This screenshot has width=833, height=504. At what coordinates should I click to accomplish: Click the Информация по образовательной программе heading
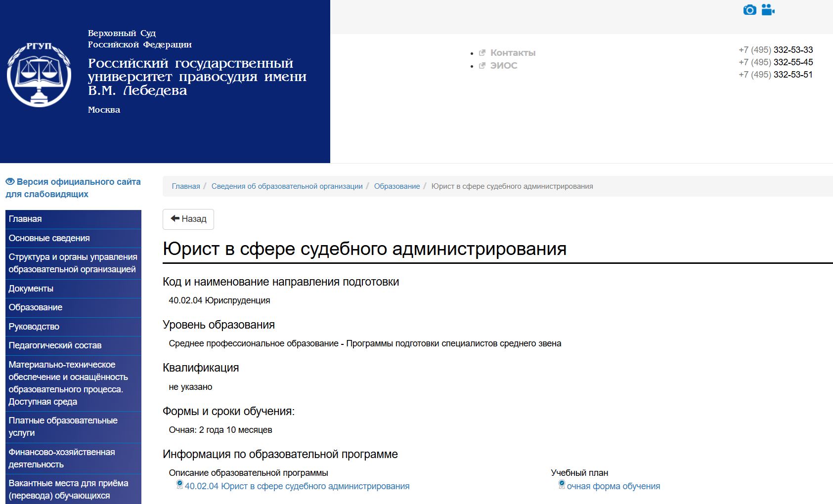pos(280,454)
